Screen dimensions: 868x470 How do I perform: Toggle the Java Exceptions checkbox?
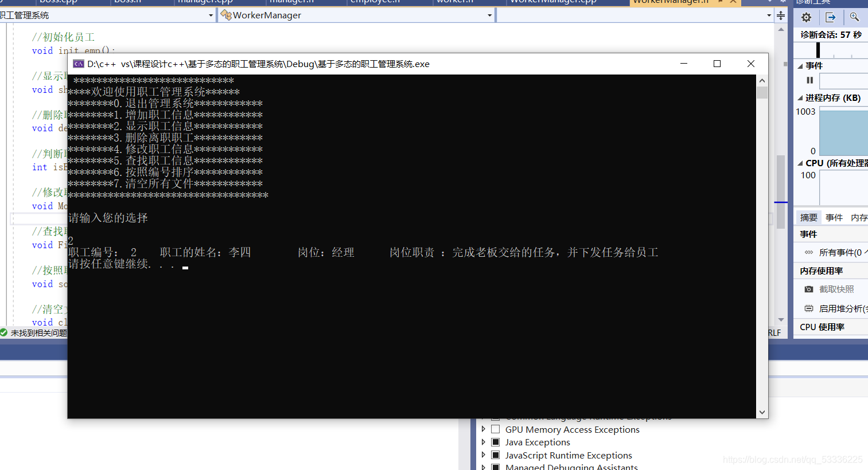[x=495, y=442]
